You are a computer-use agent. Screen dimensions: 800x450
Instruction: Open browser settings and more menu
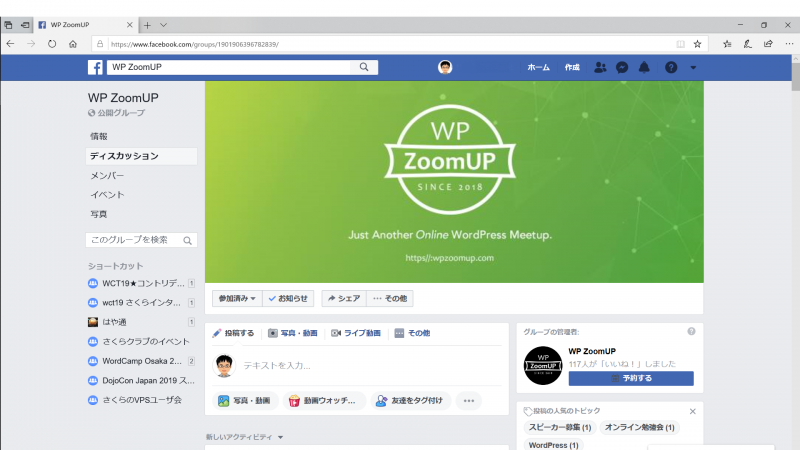coord(789,44)
